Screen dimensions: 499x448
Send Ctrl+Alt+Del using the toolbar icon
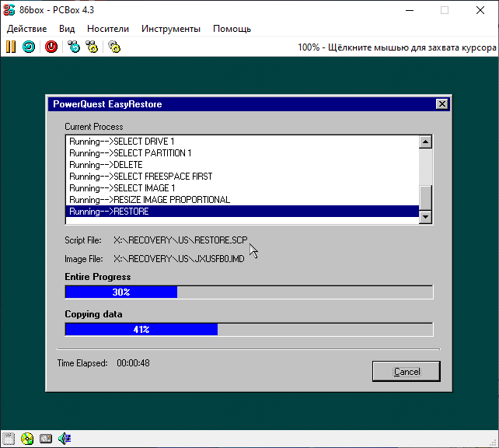point(74,47)
